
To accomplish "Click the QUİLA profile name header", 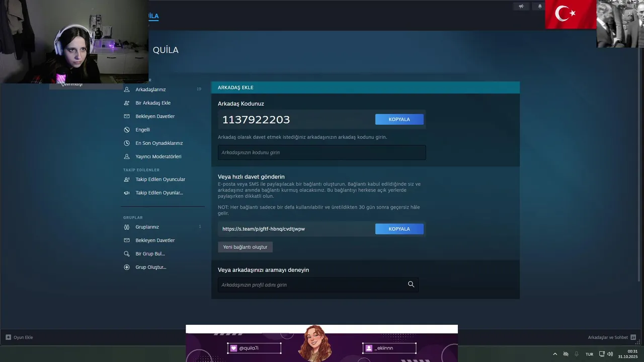I will click(x=166, y=50).
